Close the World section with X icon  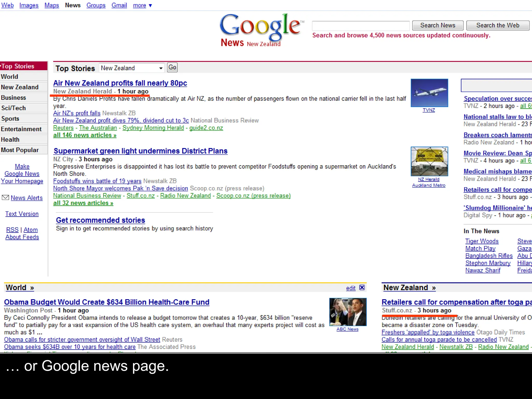(x=362, y=288)
